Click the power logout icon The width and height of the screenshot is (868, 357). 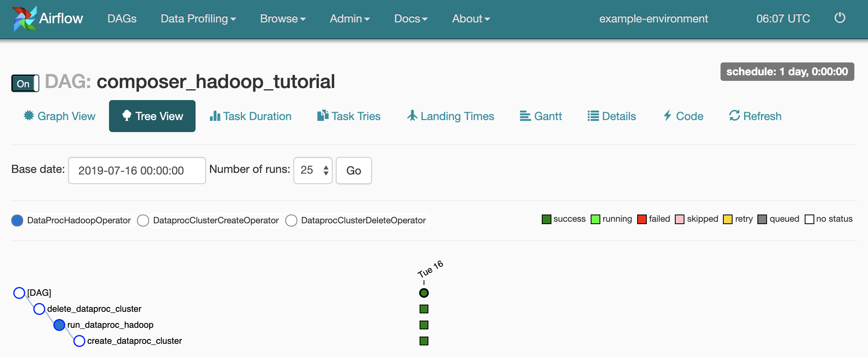click(840, 18)
